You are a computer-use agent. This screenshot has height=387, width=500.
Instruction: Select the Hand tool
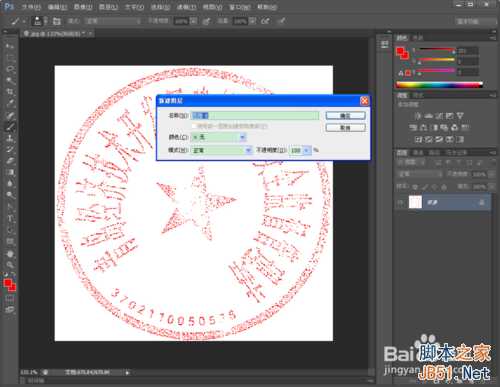pos(10,254)
